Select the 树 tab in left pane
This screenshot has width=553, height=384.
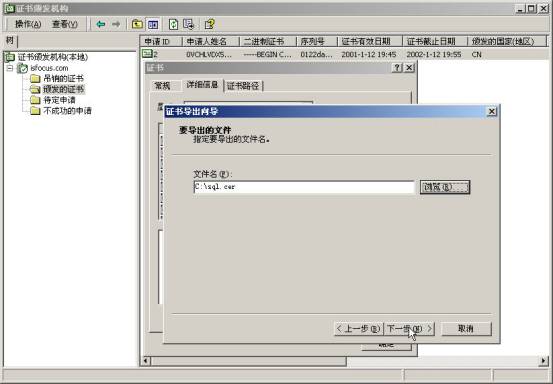pos(10,41)
